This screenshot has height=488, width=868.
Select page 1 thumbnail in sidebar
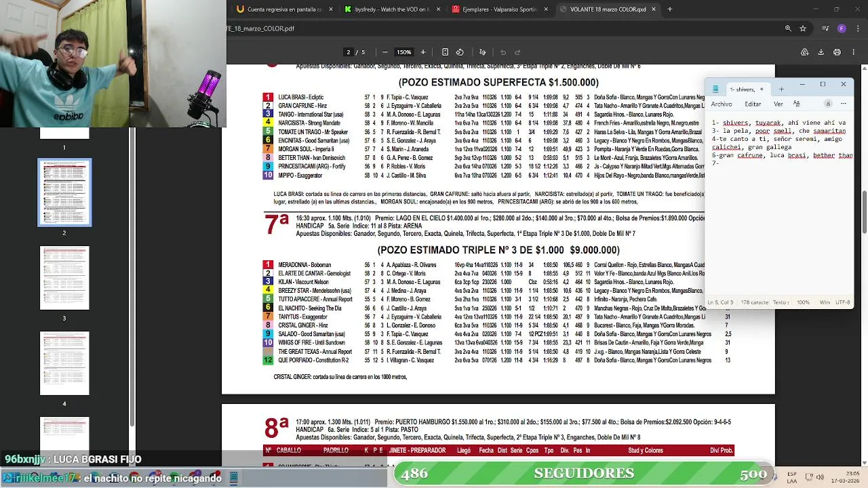pyautogui.click(x=64, y=134)
